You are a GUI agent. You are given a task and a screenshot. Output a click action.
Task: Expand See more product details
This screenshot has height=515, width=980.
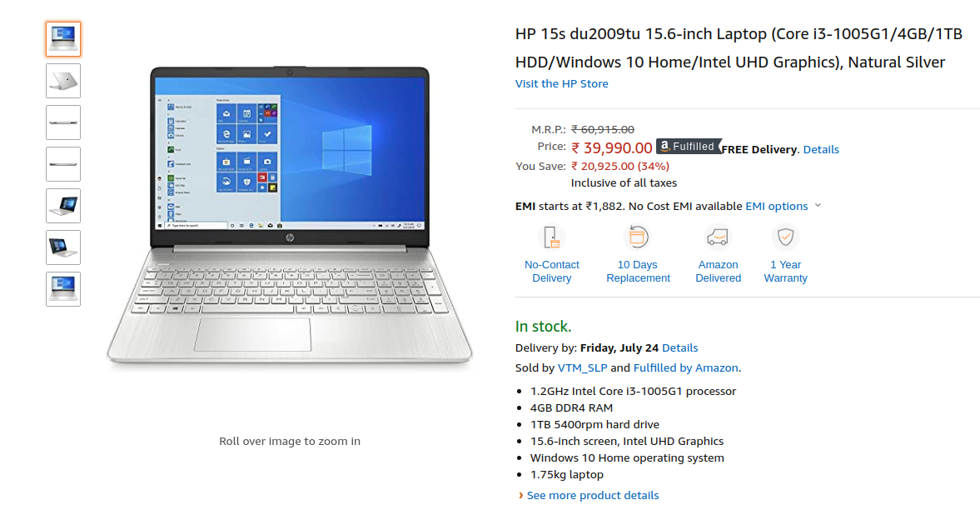point(593,495)
